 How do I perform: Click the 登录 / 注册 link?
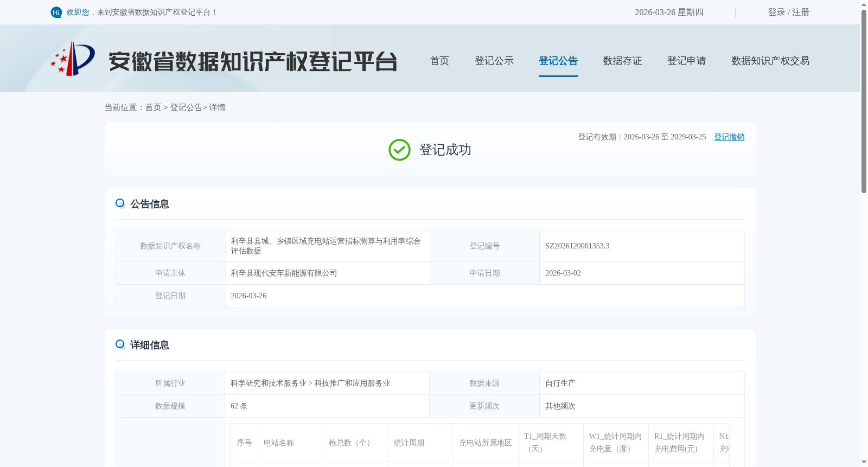(789, 12)
